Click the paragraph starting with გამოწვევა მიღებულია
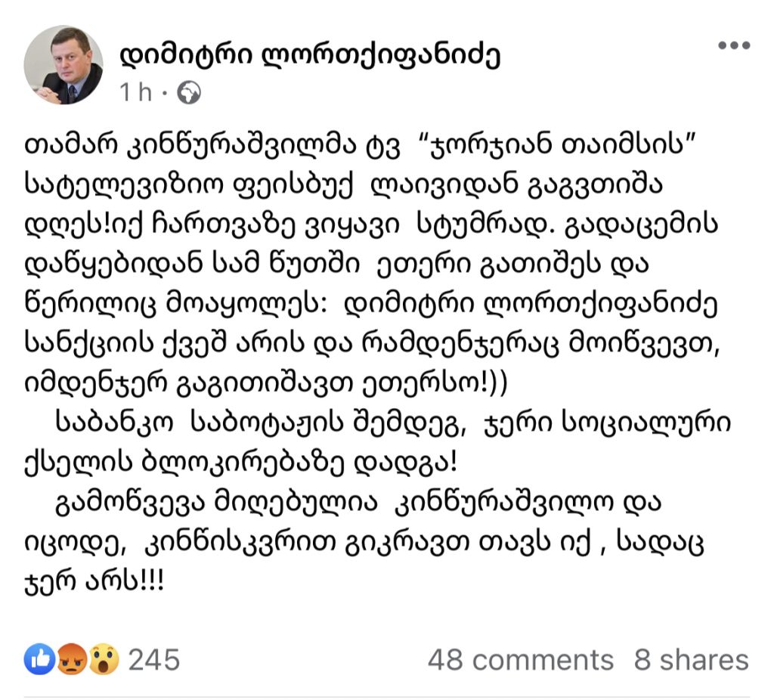 (x=365, y=542)
